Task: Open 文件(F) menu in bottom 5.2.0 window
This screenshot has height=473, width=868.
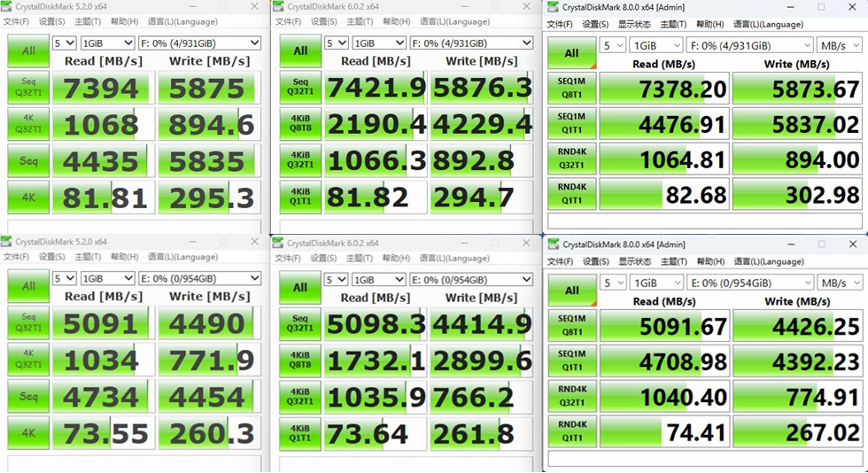Action: (16, 257)
